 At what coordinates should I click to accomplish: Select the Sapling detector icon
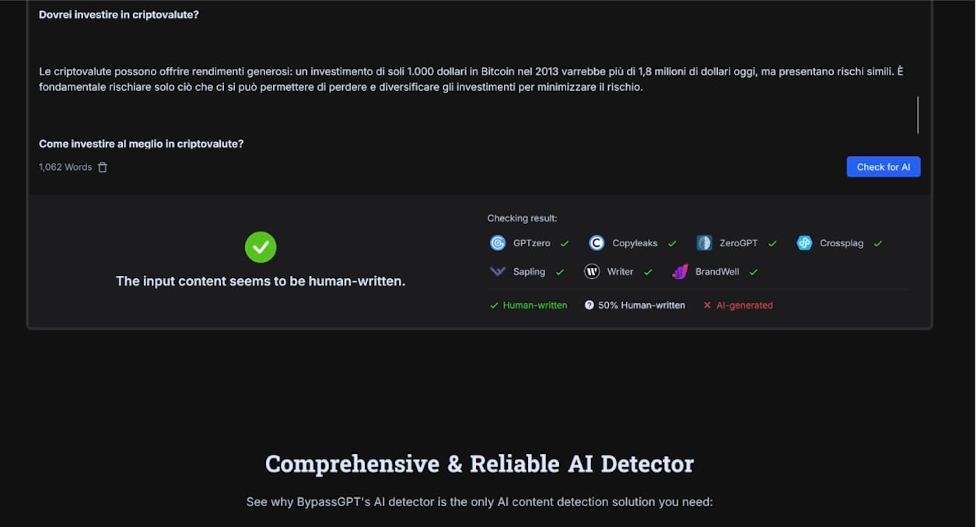[498, 272]
